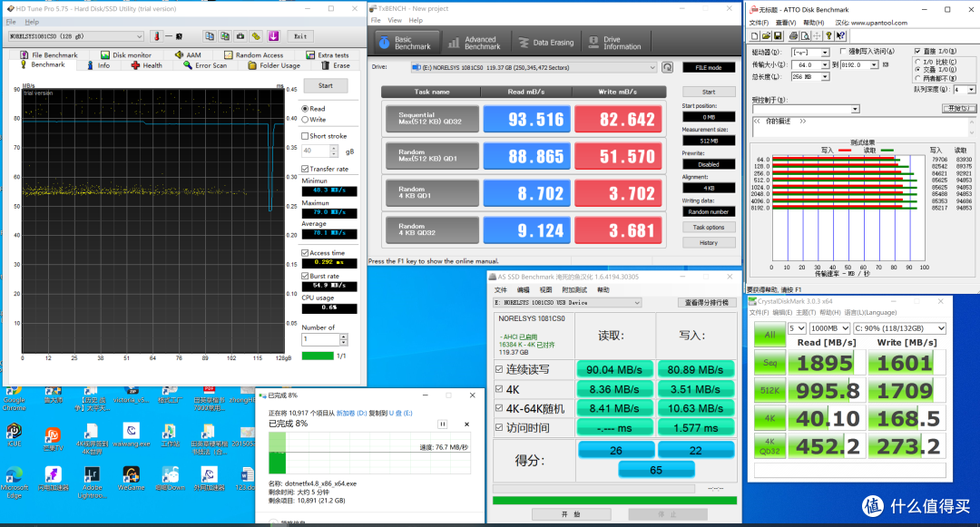Open the Random Access tab in HD Tune
The image size is (980, 527).
254,55
